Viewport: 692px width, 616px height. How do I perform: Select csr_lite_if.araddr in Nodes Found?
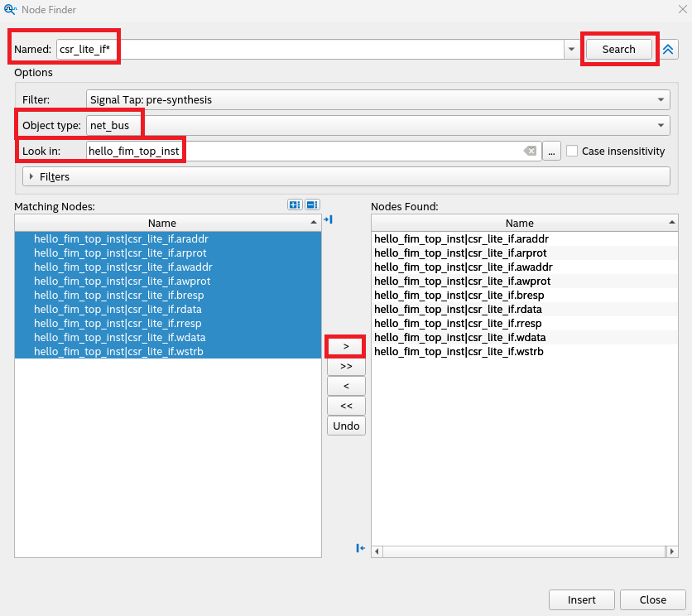pos(524,239)
